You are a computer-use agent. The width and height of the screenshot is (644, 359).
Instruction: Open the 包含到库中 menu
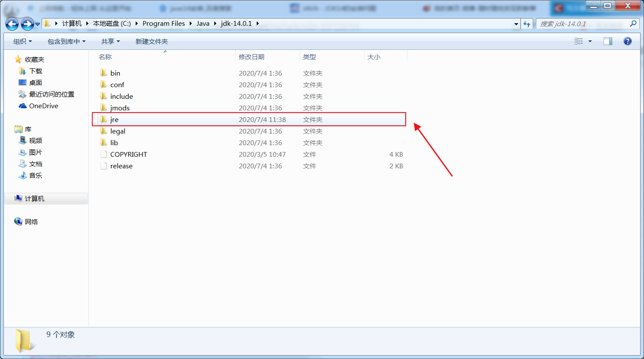(x=67, y=41)
